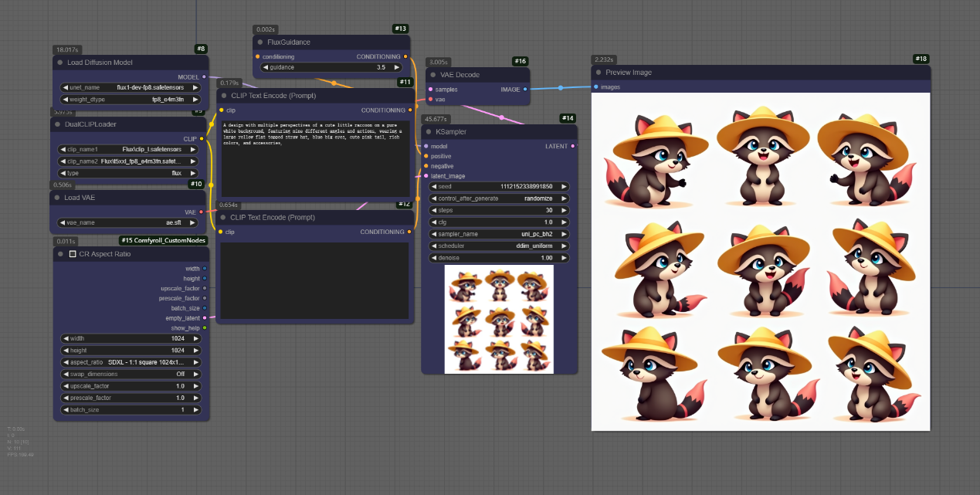Toggle control_after_generate randomize setting

(499, 198)
